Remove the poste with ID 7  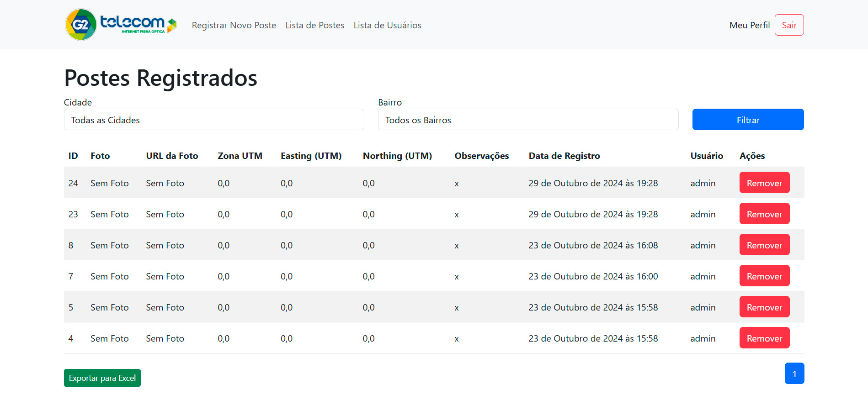[x=765, y=276]
